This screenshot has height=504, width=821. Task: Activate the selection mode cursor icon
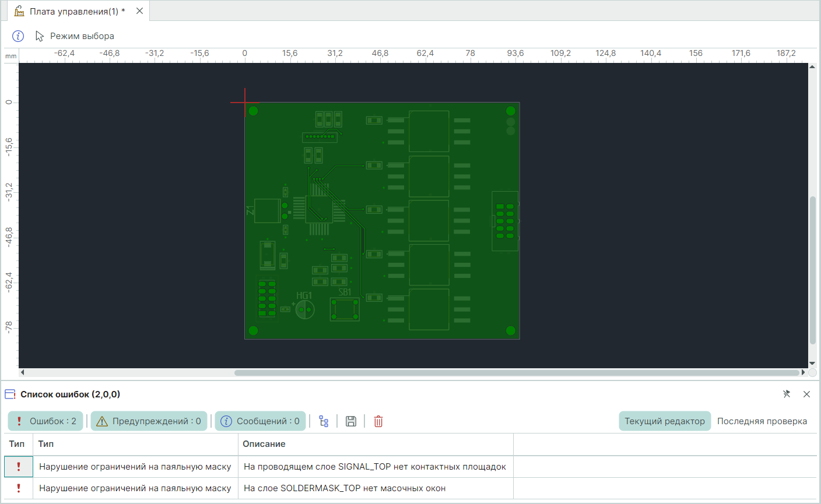point(40,36)
